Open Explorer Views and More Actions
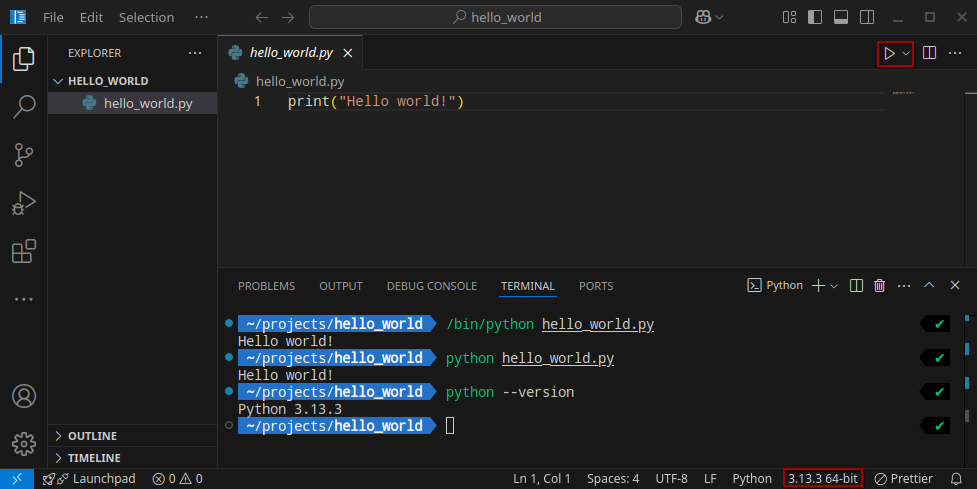 pyautogui.click(x=195, y=53)
